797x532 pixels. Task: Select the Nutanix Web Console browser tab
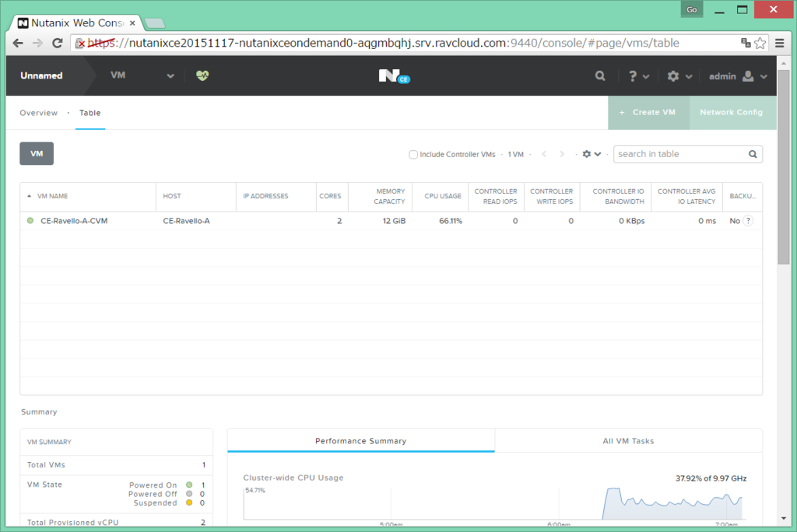tap(76, 23)
